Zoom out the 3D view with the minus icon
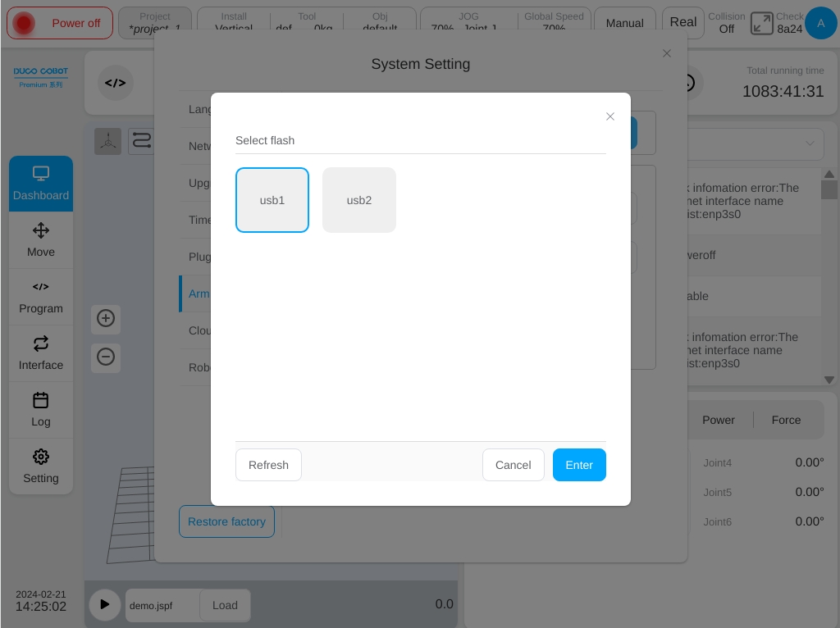 pos(106,357)
